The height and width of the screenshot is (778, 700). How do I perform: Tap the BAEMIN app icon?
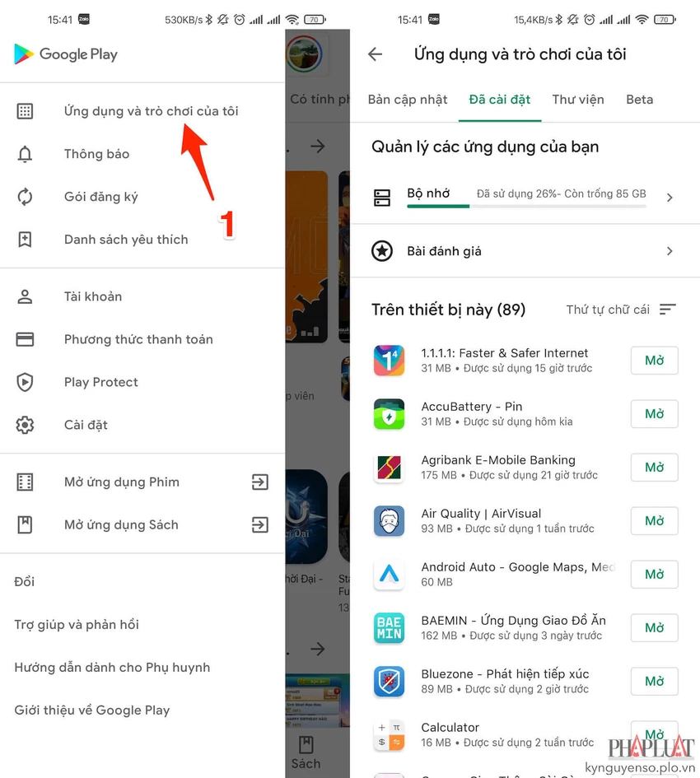pyautogui.click(x=390, y=627)
